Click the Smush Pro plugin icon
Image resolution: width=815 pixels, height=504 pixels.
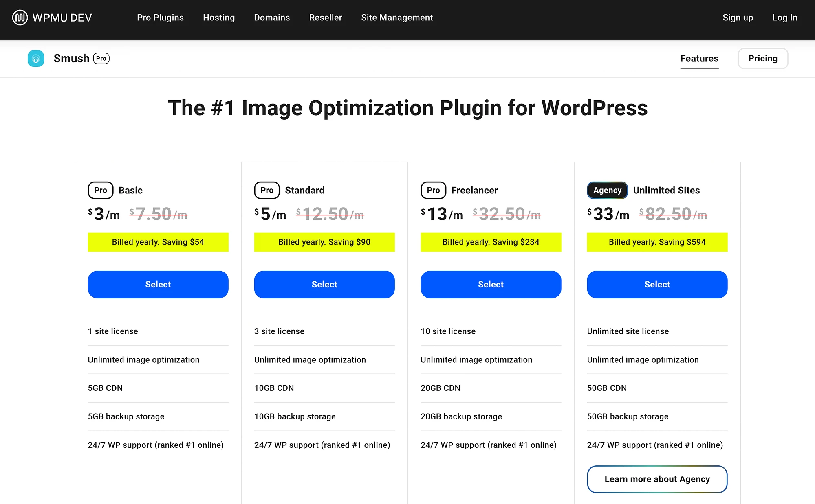(x=36, y=58)
